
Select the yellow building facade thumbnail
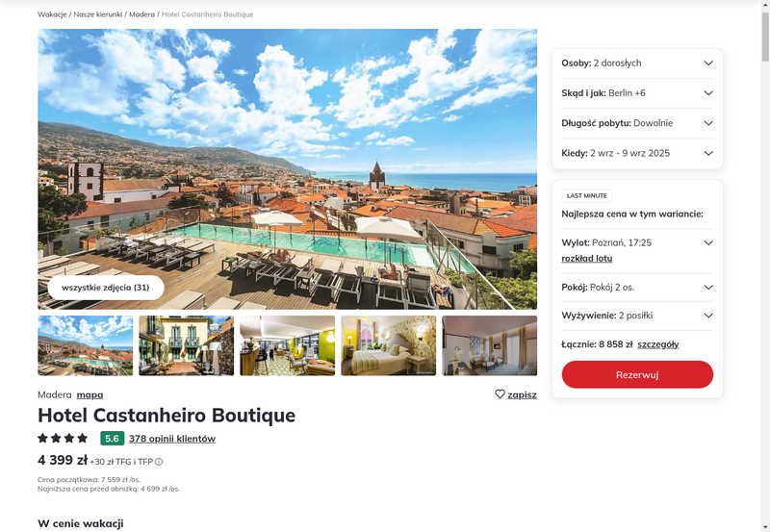click(186, 345)
